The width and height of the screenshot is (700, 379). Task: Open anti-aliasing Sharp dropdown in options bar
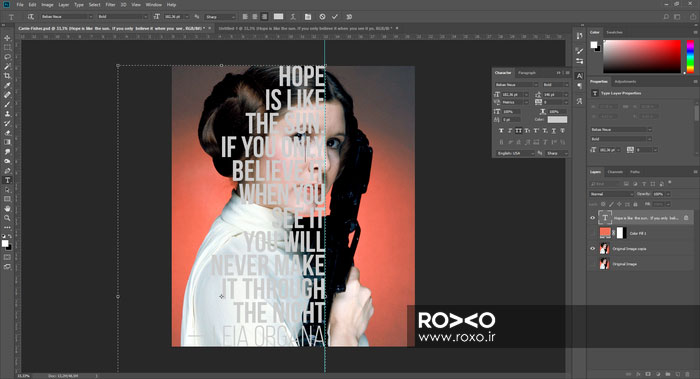pyautogui.click(x=220, y=17)
